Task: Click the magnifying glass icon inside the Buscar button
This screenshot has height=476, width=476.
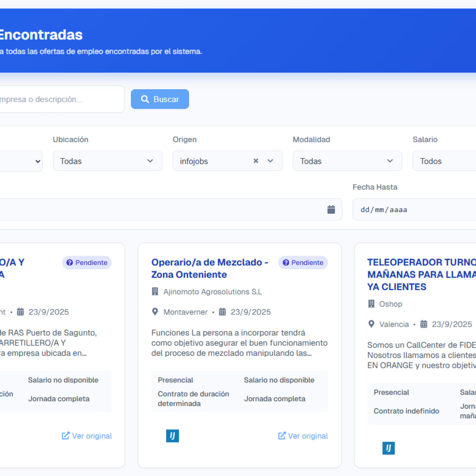Action: [145, 99]
